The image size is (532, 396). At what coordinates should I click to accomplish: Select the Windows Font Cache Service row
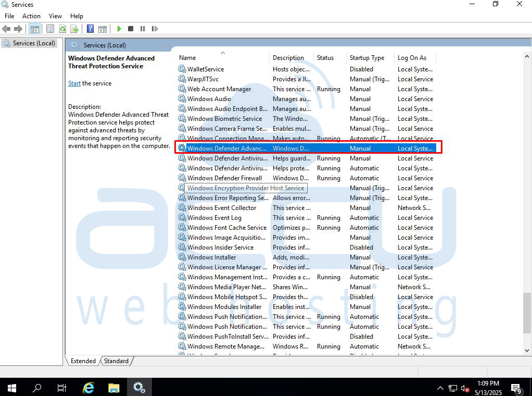coord(307,228)
